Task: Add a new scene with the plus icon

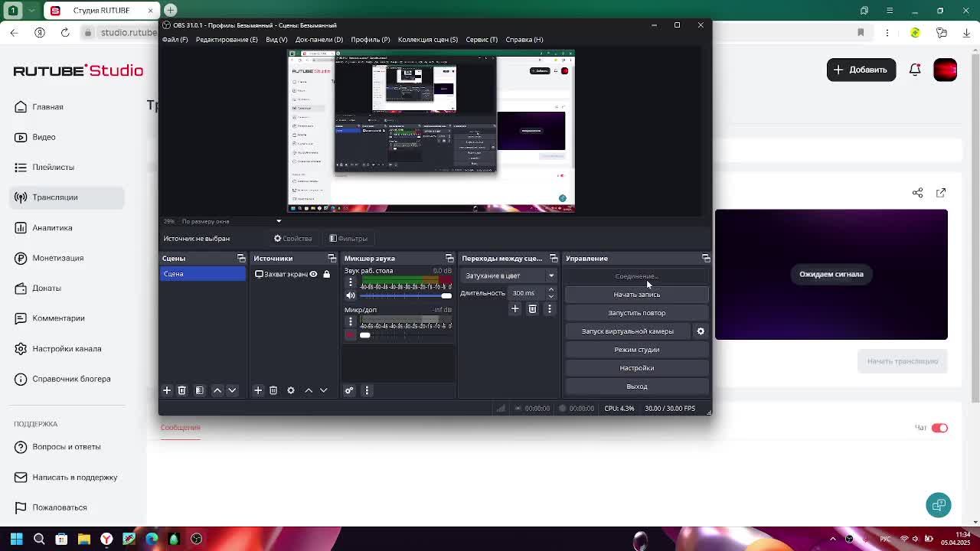Action: [167, 390]
